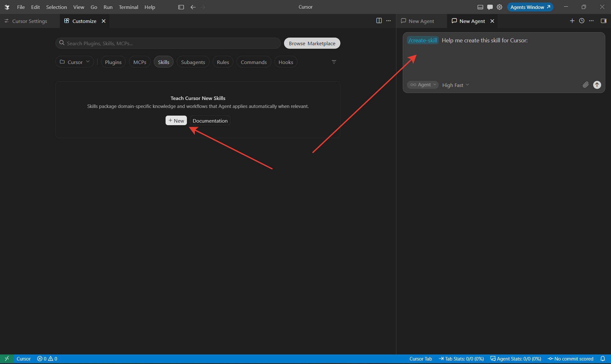This screenshot has height=364, width=611.
Task: Toggle the chat pane speech-bubble icon
Action: [490, 7]
